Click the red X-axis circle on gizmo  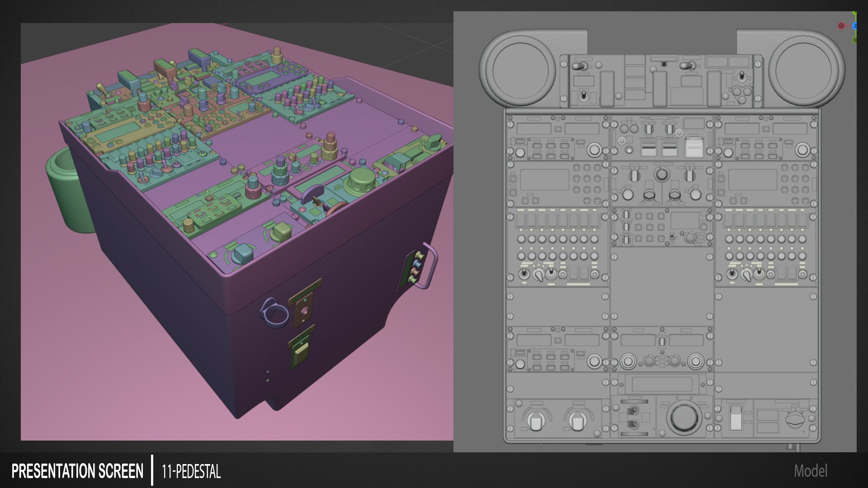tap(841, 26)
